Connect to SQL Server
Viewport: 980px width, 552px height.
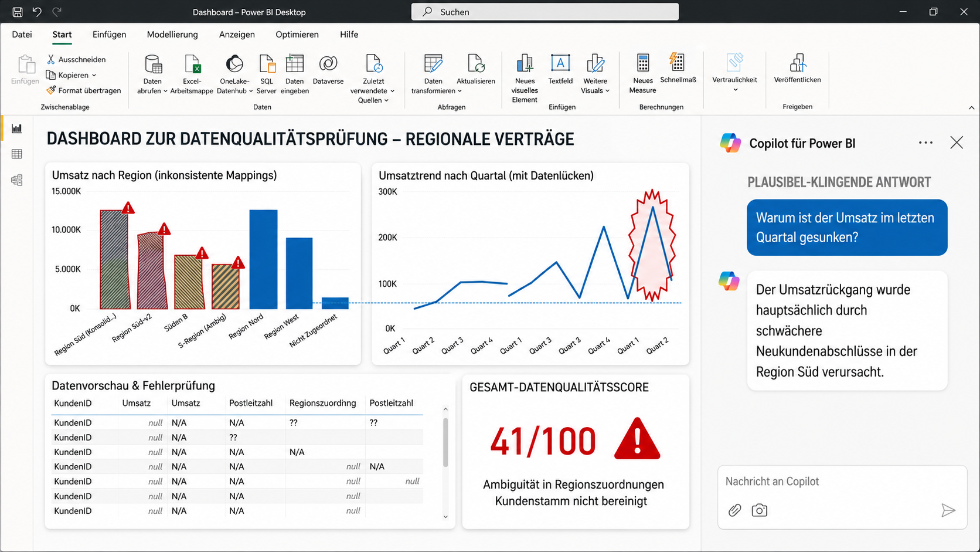(267, 74)
